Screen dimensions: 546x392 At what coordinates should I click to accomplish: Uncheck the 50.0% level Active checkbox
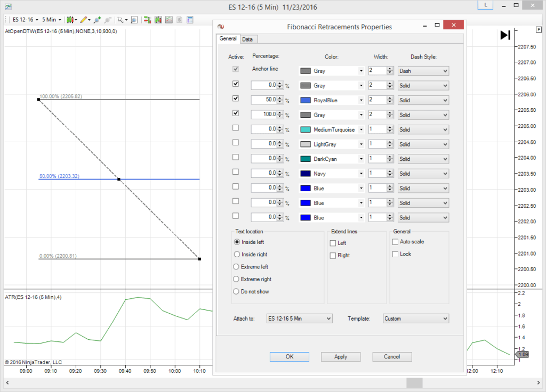(x=236, y=99)
